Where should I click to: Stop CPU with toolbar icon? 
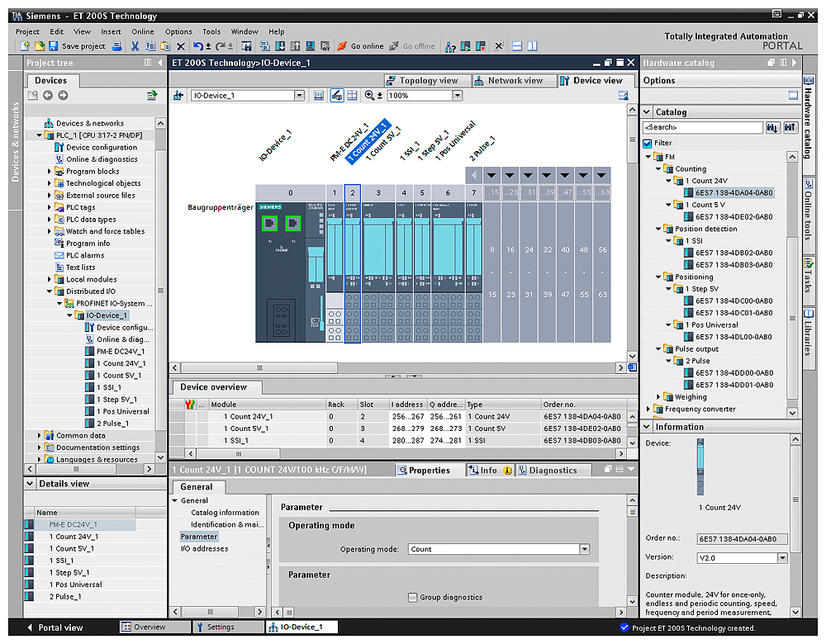[x=481, y=46]
